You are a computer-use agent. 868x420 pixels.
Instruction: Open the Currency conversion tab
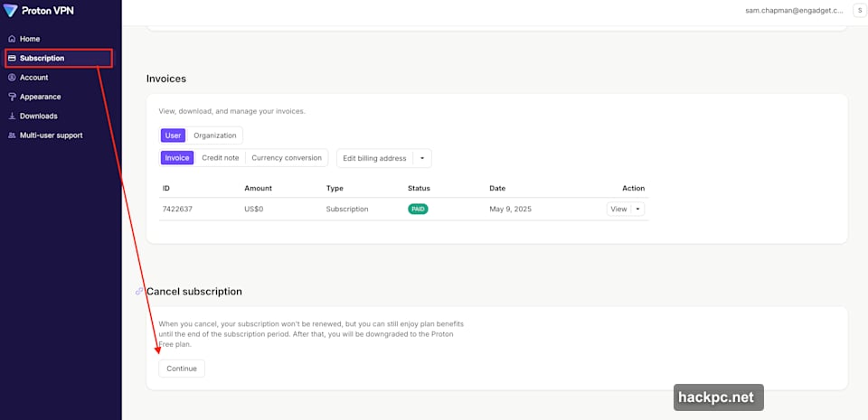point(287,158)
